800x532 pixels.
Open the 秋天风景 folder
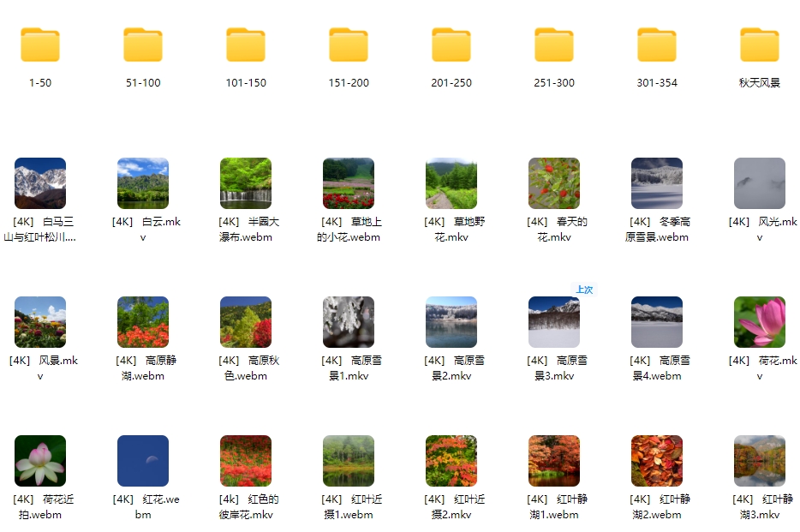760,45
